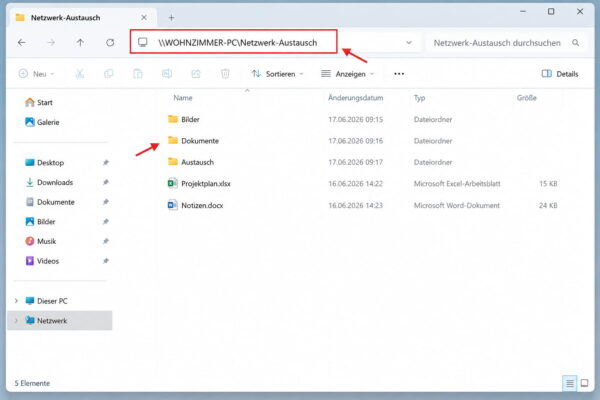Click the Paste clipboard icon
Viewport: 600px width, 400px height.
click(x=138, y=73)
